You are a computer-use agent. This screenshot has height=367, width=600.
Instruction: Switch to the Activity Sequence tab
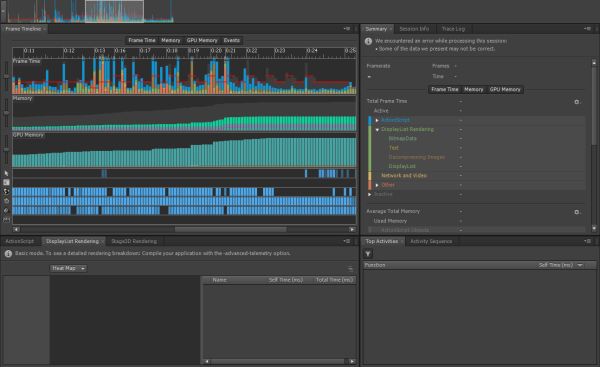(431, 241)
